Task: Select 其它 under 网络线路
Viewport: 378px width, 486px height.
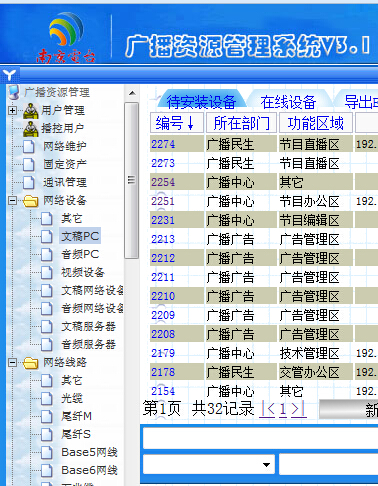Action: 72,380
